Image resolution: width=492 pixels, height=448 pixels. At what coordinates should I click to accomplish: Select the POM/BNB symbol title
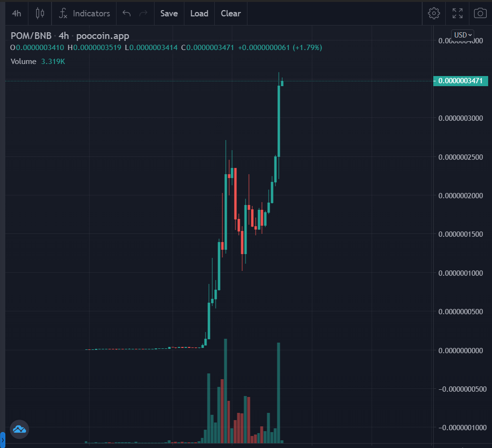coord(31,36)
